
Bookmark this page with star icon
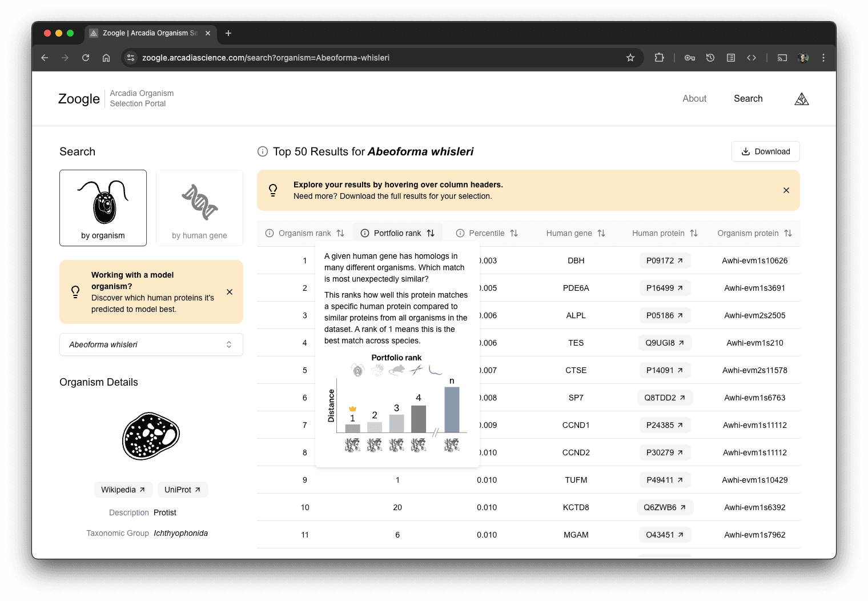(630, 58)
